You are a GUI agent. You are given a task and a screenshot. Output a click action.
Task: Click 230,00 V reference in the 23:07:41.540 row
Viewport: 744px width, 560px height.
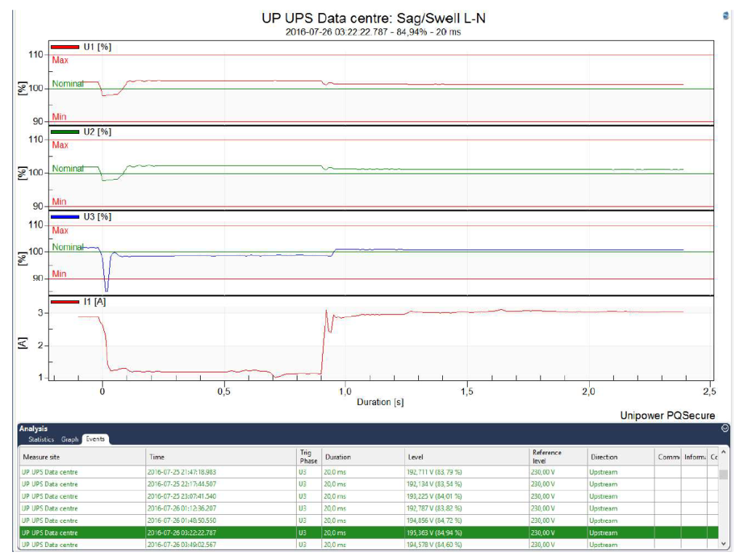pos(543,497)
